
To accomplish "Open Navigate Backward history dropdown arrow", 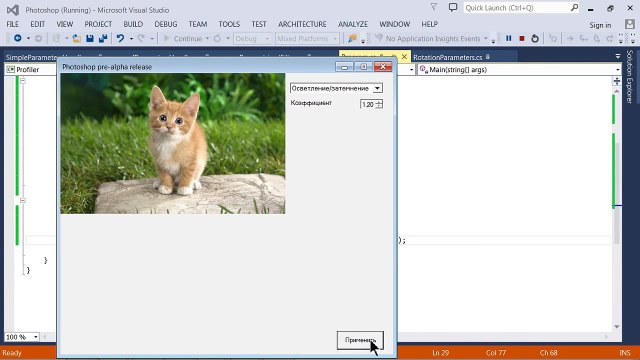I will [28, 39].
